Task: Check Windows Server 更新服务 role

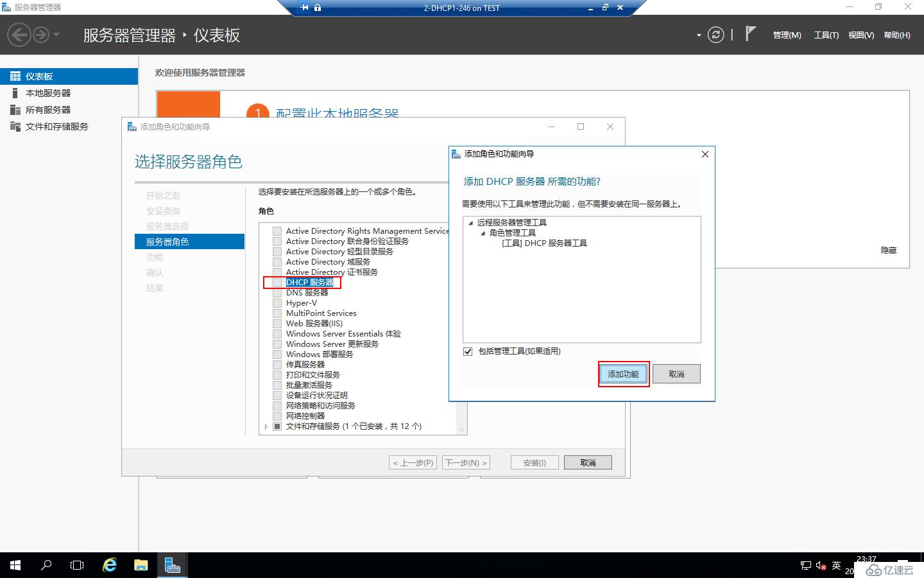Action: (277, 344)
